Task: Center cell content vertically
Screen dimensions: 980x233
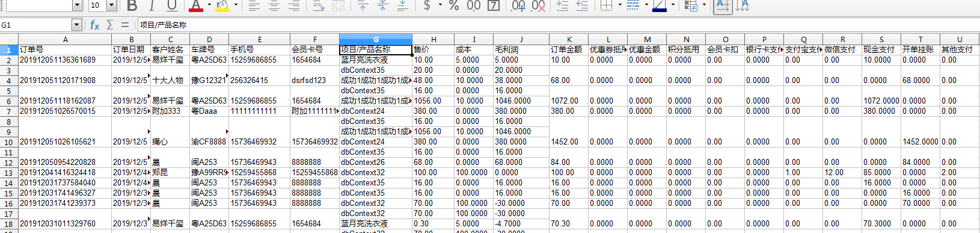Action: [x=382, y=6]
